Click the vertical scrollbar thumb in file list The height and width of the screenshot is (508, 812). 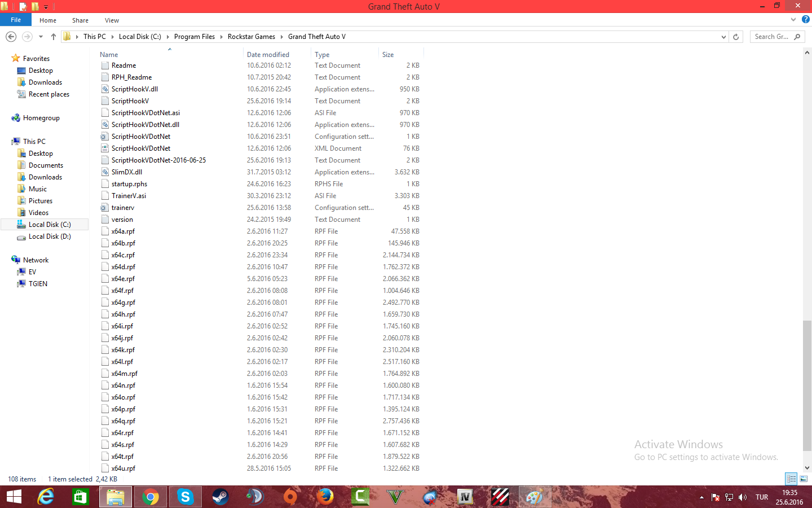click(807, 385)
